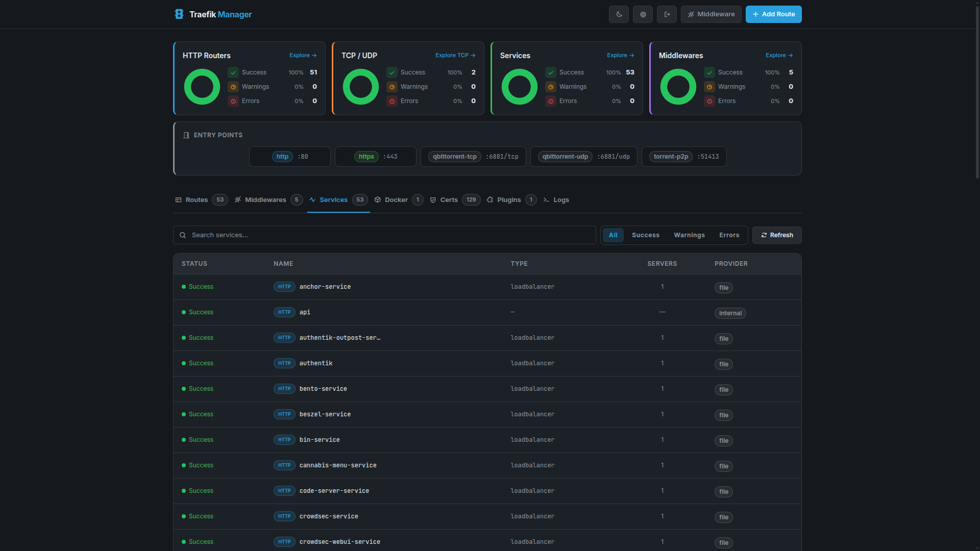This screenshot has height=551, width=980.
Task: Open the Certs tab
Action: pyautogui.click(x=449, y=199)
